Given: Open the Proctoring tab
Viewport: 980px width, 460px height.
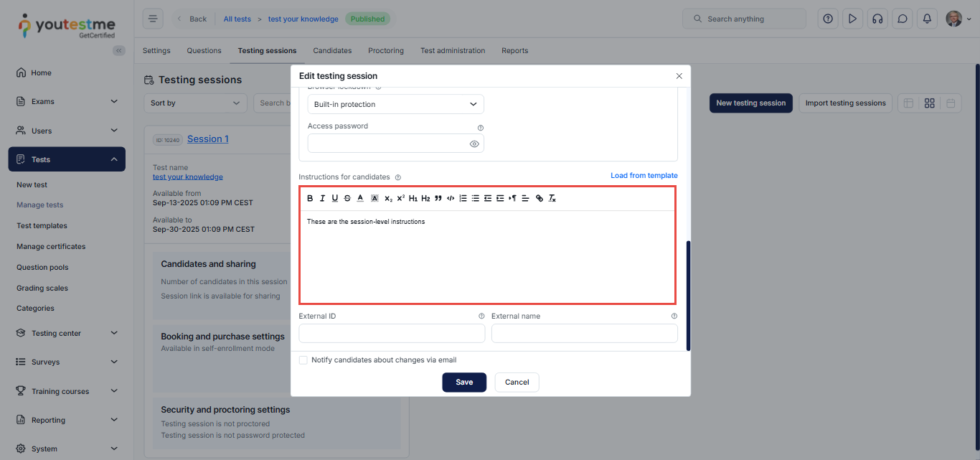Looking at the screenshot, I should (x=386, y=51).
